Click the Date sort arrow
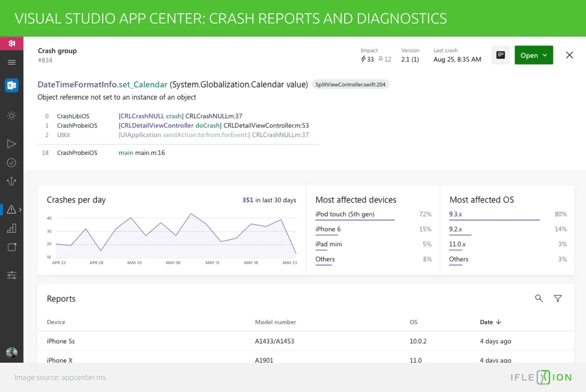This screenshot has width=586, height=392. pyautogui.click(x=499, y=322)
